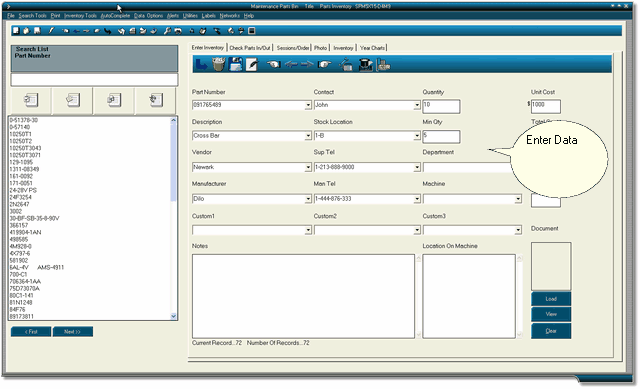The height and width of the screenshot is (389, 640).
Task: Click the part list scroll-up arrow
Action: coord(173,120)
